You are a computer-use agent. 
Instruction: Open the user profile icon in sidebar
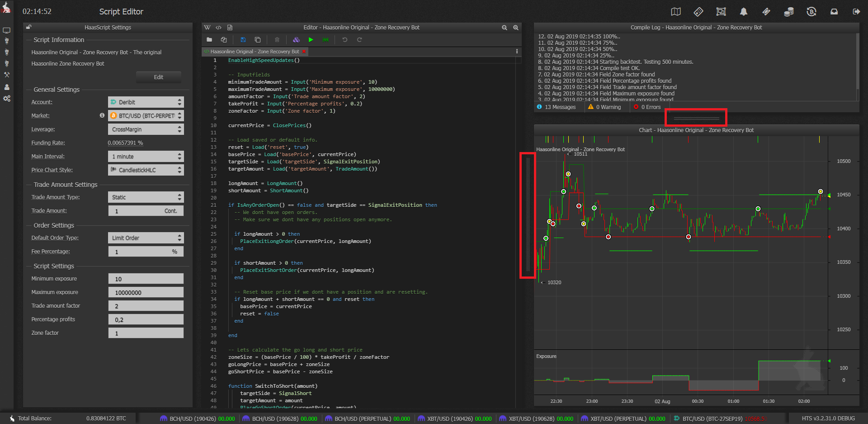[6, 87]
